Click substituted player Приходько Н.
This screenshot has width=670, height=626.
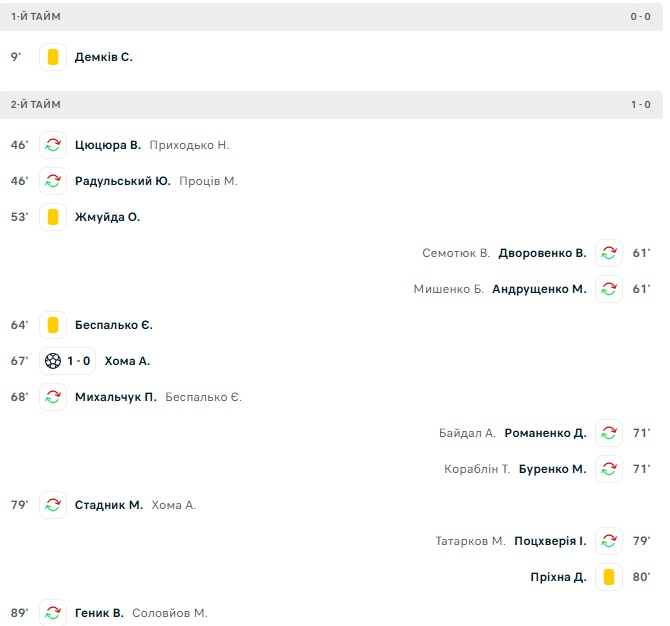(x=189, y=145)
